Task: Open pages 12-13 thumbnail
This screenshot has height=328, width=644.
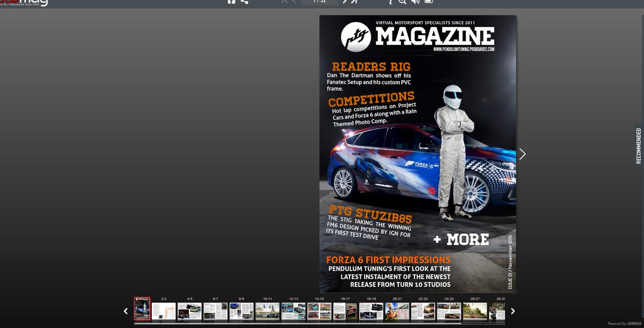Action: [x=293, y=311]
